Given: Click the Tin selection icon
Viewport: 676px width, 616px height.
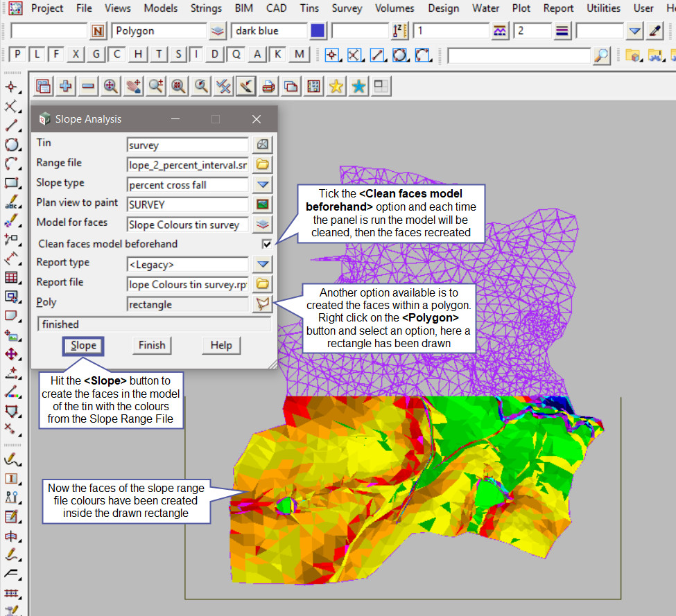Looking at the screenshot, I should pyautogui.click(x=263, y=145).
